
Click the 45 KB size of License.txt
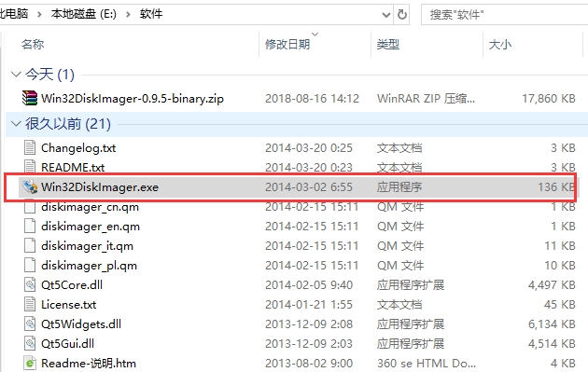[x=559, y=304]
